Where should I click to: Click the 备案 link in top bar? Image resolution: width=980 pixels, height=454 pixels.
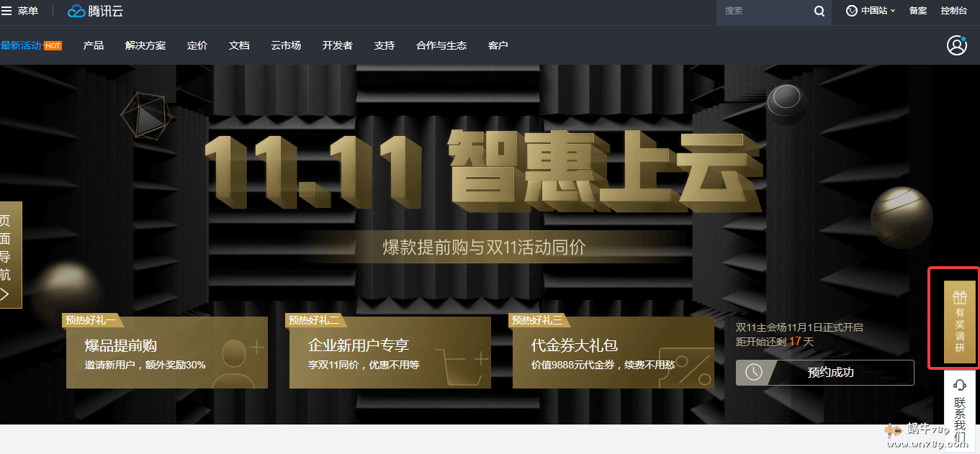pos(917,11)
